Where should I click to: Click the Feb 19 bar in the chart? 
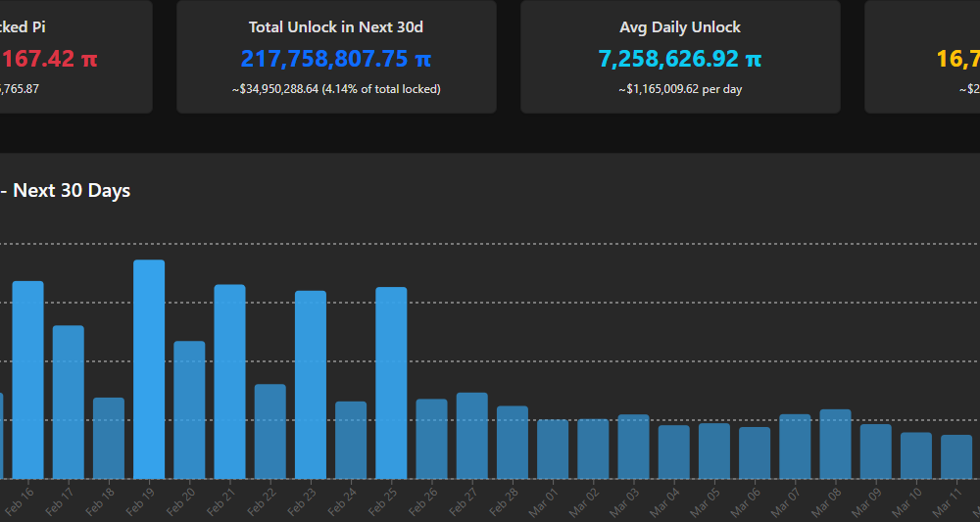149,369
